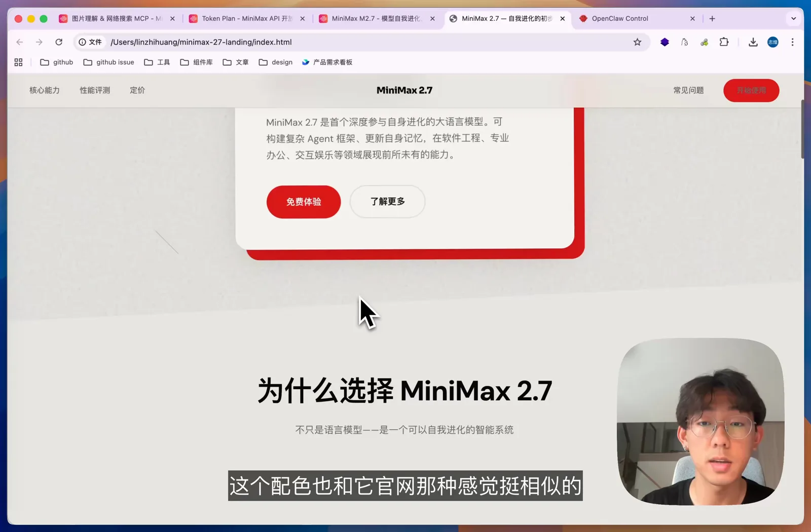This screenshot has height=532, width=811.
Task: Go to 性能评测 nav link
Action: [x=95, y=90]
